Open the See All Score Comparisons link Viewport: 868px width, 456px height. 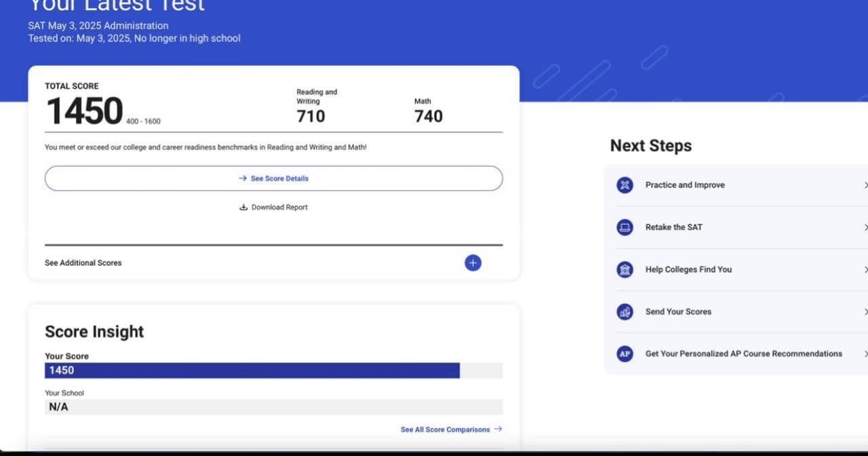tap(445, 430)
